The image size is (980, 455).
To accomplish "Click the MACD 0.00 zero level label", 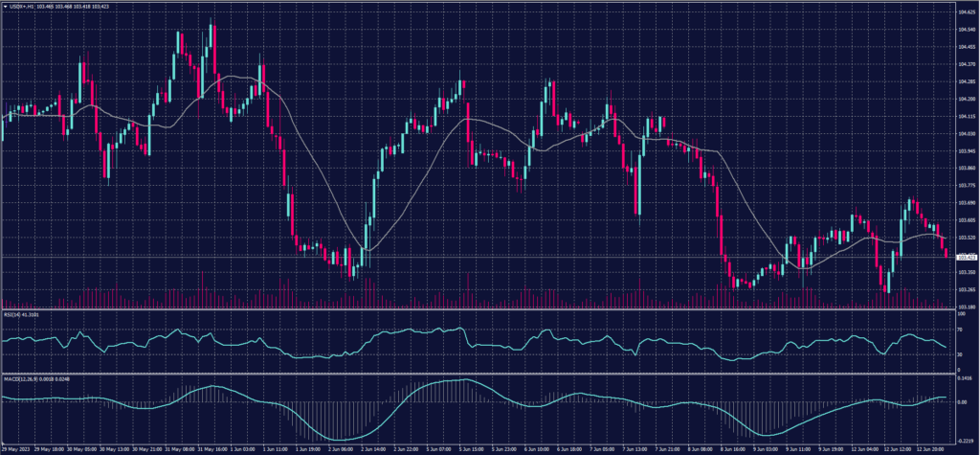I will point(963,401).
